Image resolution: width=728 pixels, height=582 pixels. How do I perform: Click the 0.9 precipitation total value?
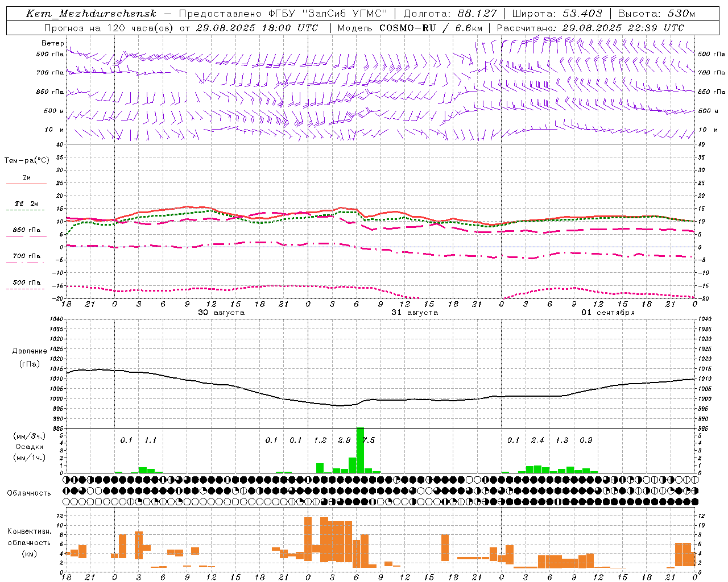586,440
